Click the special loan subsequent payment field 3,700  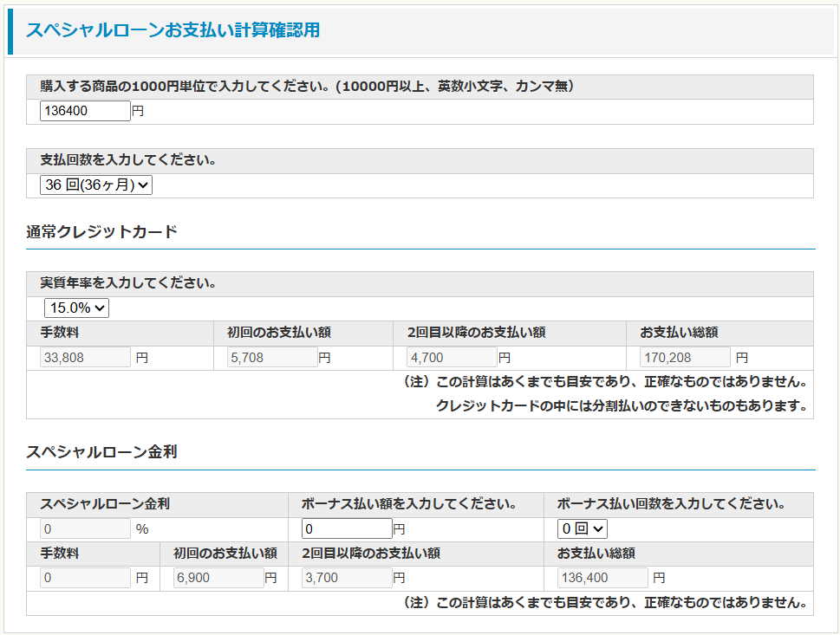click(x=347, y=578)
